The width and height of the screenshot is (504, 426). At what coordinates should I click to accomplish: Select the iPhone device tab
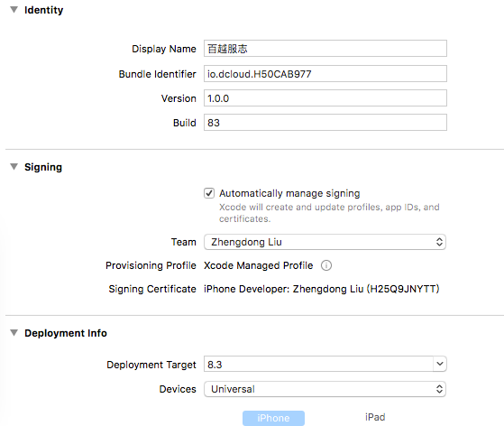(x=273, y=418)
